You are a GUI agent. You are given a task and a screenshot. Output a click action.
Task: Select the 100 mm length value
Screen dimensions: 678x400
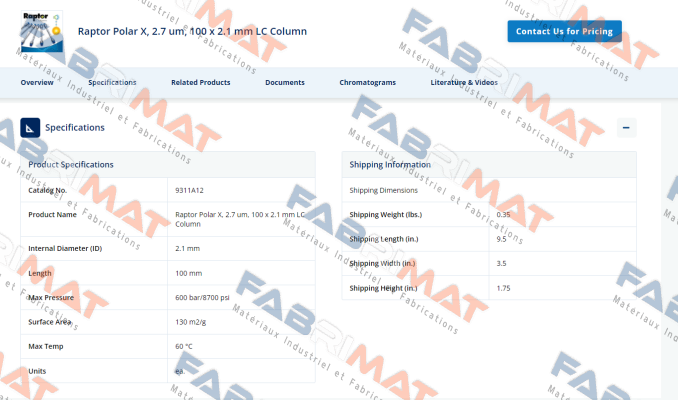[x=189, y=273]
